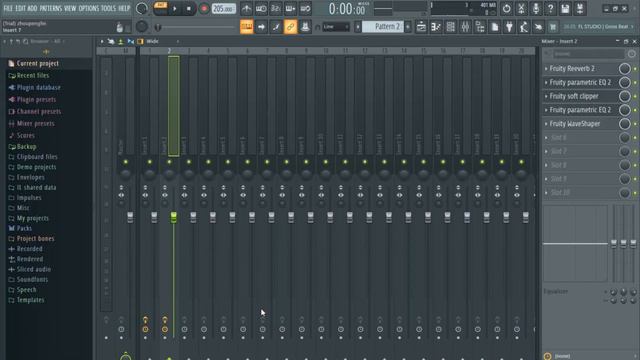The width and height of the screenshot is (640, 360).
Task: Open the OPTIONS menu
Action: [89, 8]
